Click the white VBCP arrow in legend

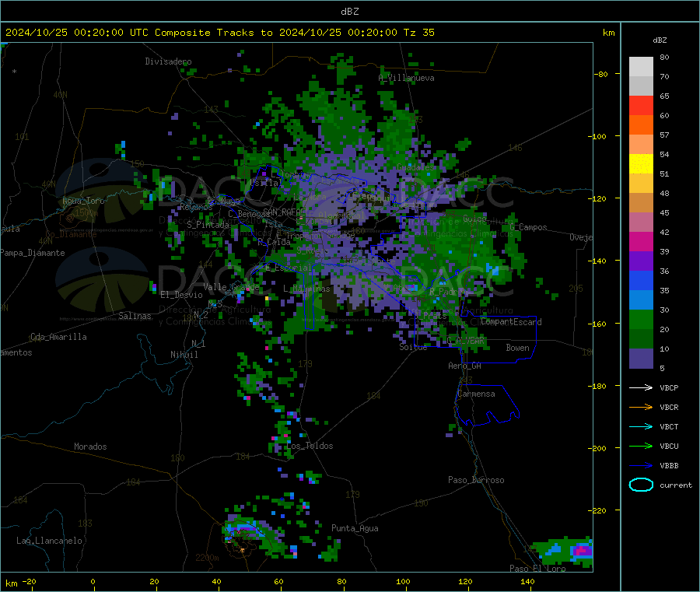641,387
